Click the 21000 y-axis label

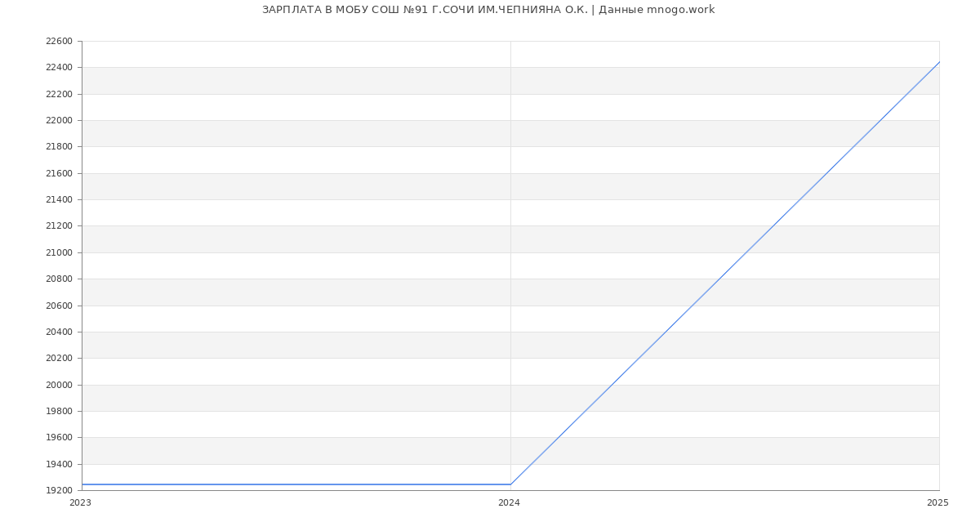tap(59, 252)
